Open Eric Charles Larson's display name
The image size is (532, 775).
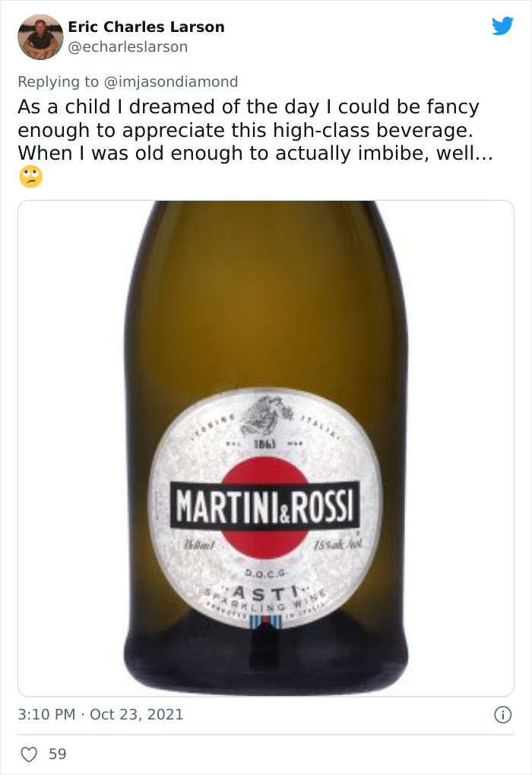[x=145, y=27]
